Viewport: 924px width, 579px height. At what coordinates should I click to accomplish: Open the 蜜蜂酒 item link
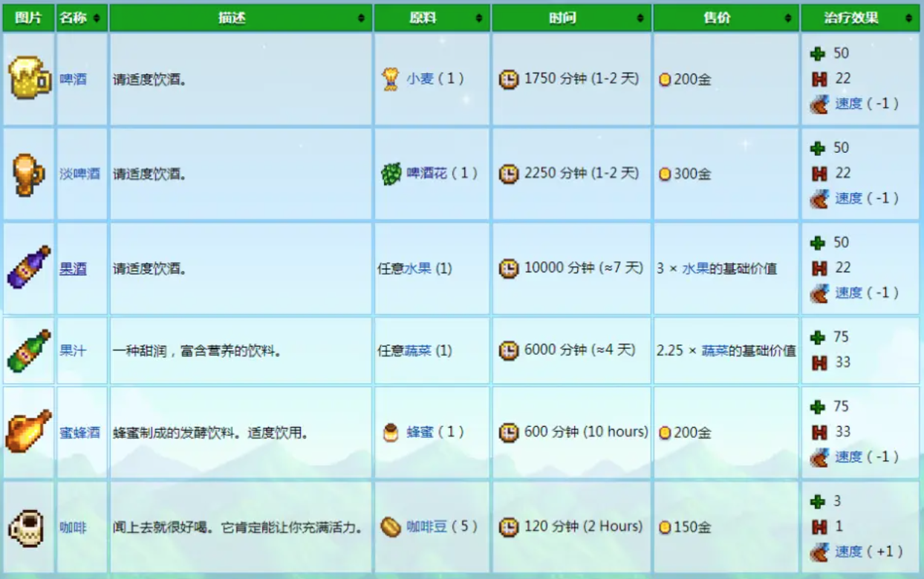click(79, 432)
